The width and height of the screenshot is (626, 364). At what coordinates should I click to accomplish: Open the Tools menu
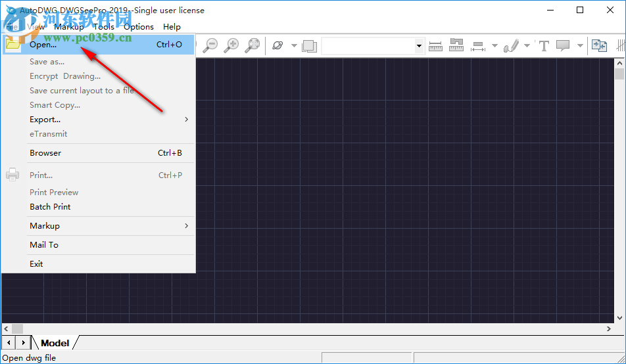point(104,27)
